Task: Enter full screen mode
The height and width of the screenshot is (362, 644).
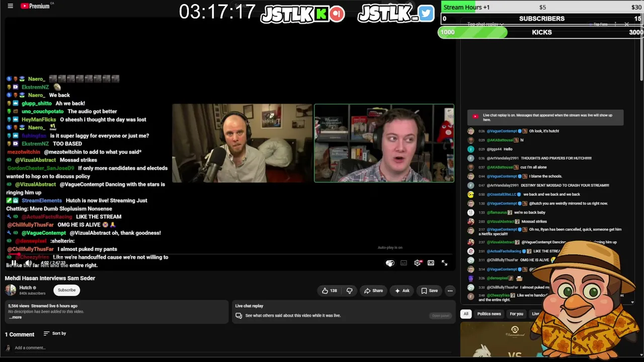Action: (444, 263)
